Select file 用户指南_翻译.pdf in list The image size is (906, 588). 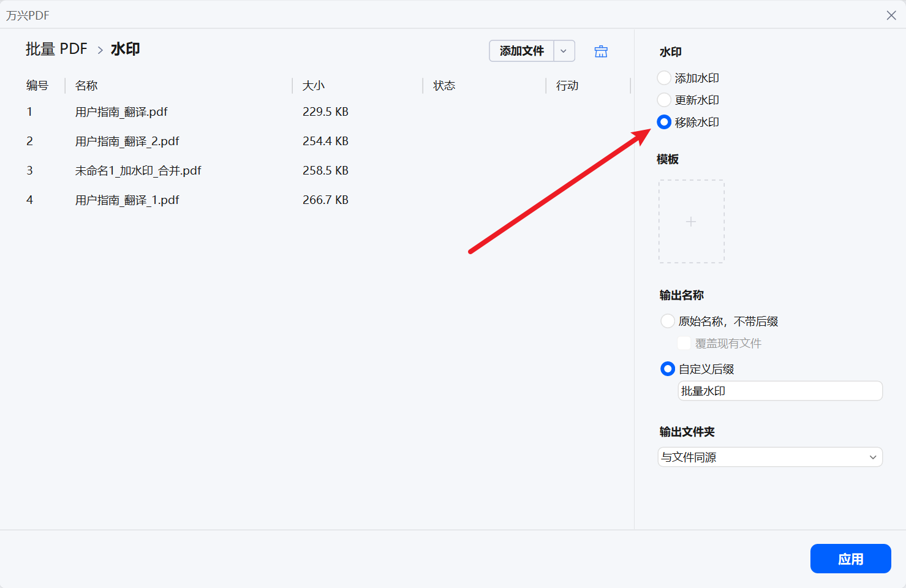[x=121, y=112]
